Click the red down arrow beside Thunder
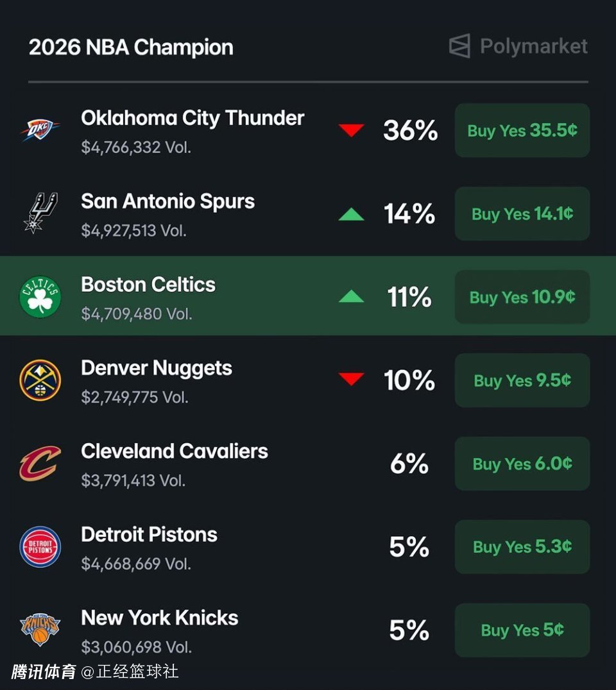 351,130
